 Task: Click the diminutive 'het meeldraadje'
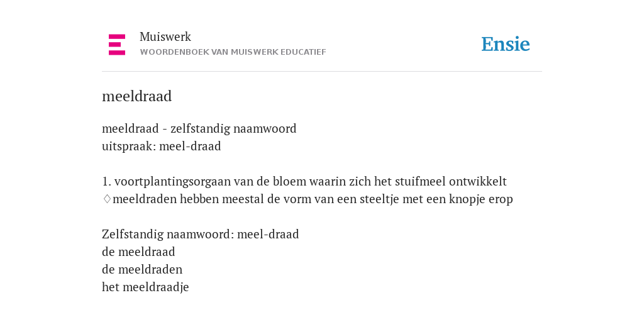click(x=145, y=287)
